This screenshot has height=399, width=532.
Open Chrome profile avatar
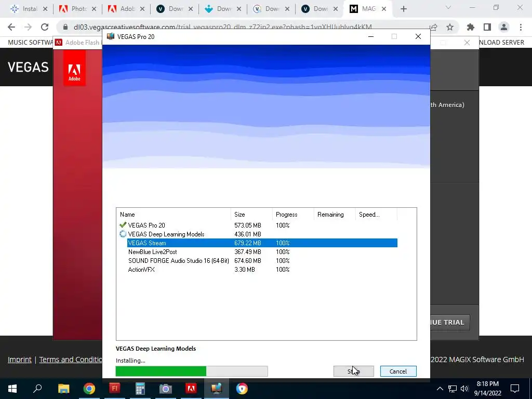click(504, 27)
